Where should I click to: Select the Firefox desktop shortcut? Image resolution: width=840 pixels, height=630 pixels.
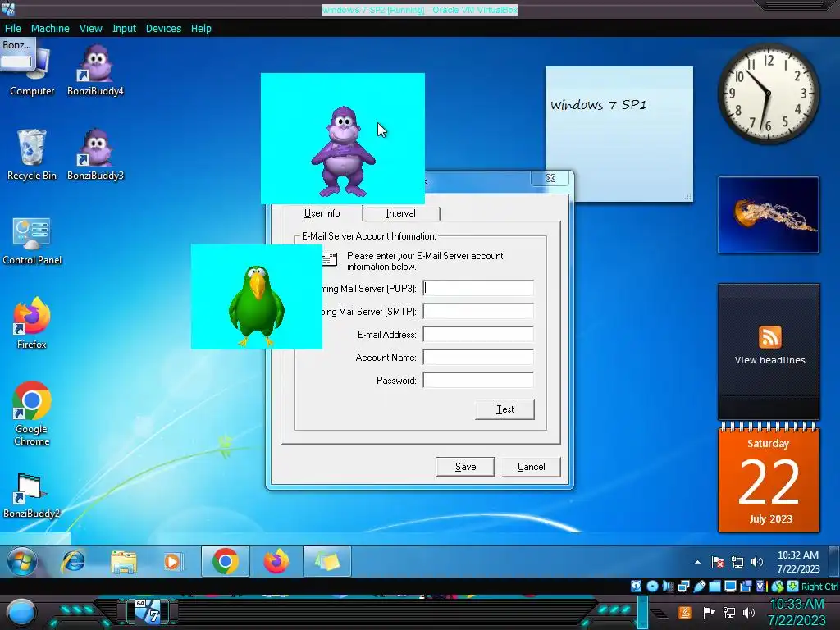point(32,323)
